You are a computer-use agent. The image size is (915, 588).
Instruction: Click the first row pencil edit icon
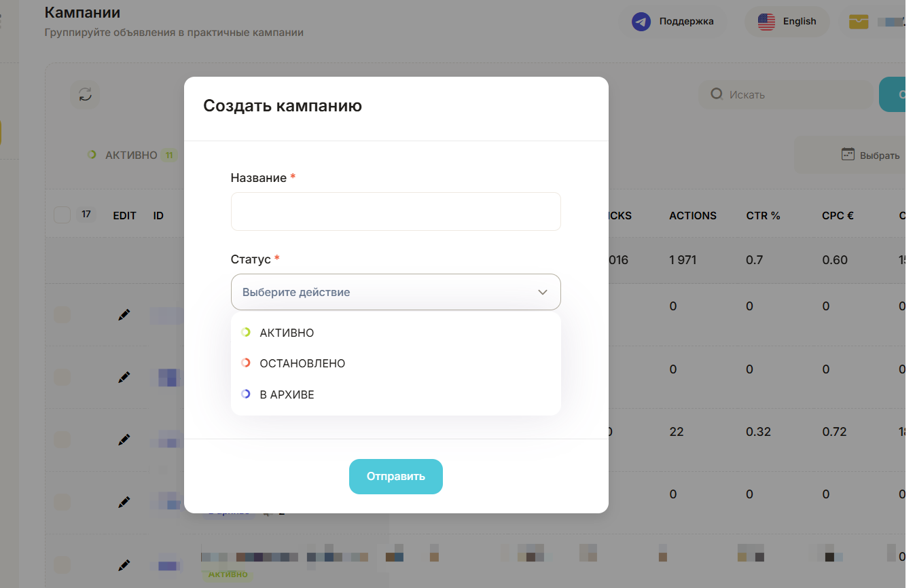[124, 315]
